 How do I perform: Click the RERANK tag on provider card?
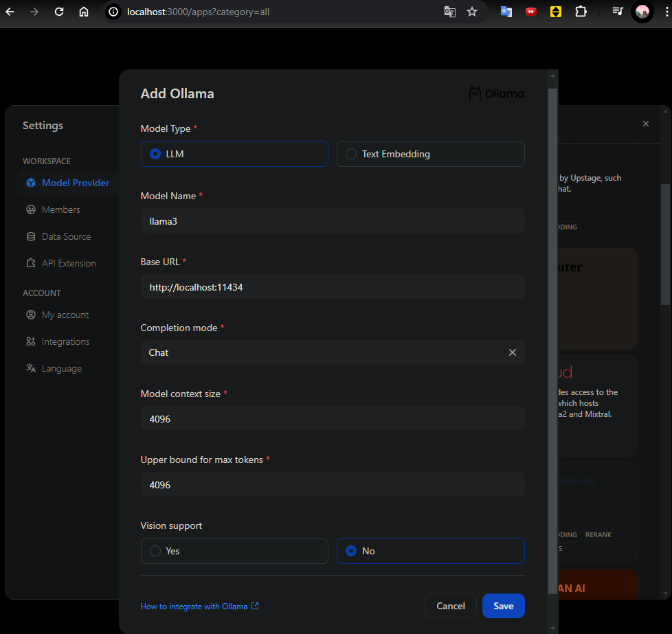[598, 534]
